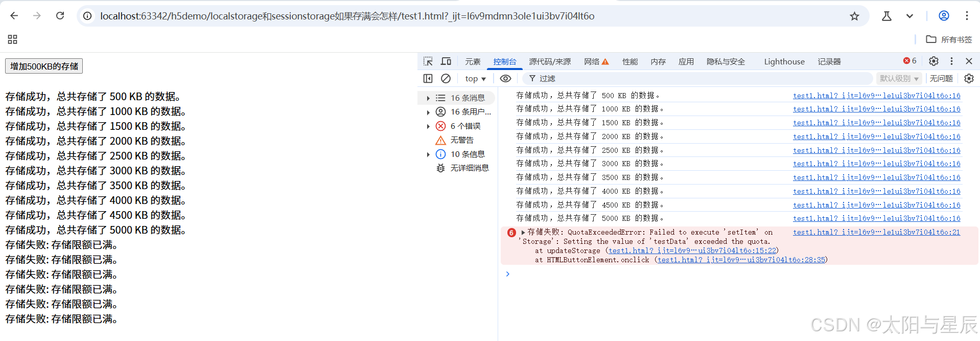Open source link for 2500 KB log
This screenshot has height=341, width=980.
876,150
